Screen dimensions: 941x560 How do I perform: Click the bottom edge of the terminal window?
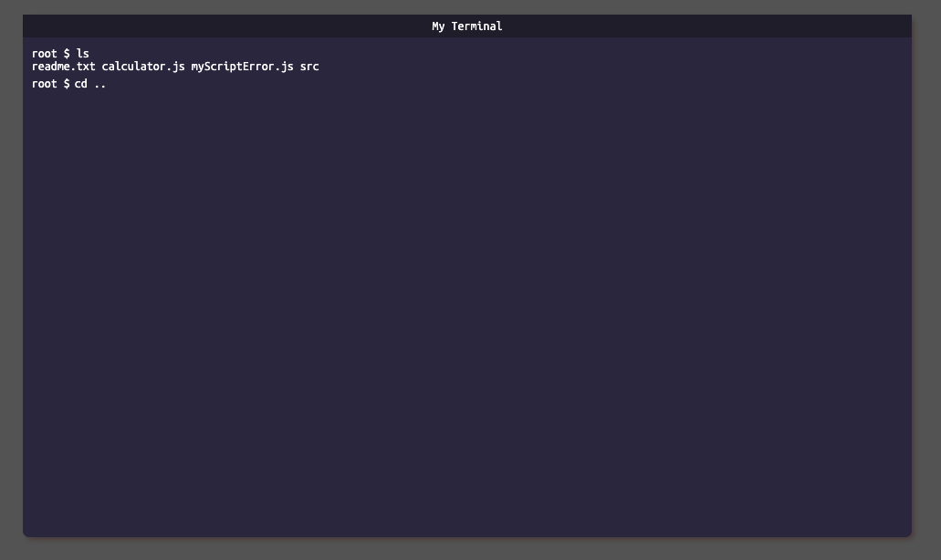(466, 534)
